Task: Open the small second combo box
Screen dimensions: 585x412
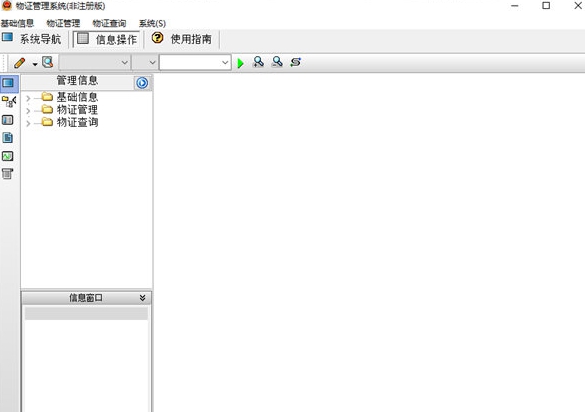Action: point(145,62)
